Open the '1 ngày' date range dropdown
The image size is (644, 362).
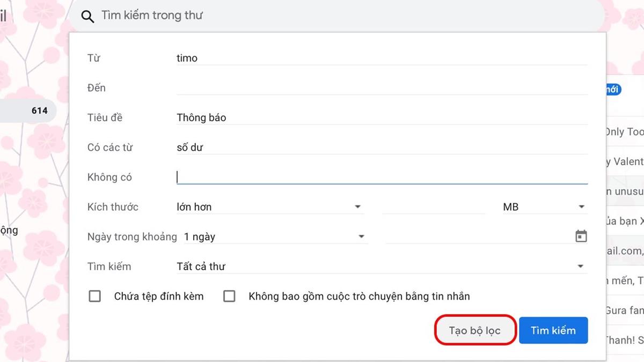(274, 237)
